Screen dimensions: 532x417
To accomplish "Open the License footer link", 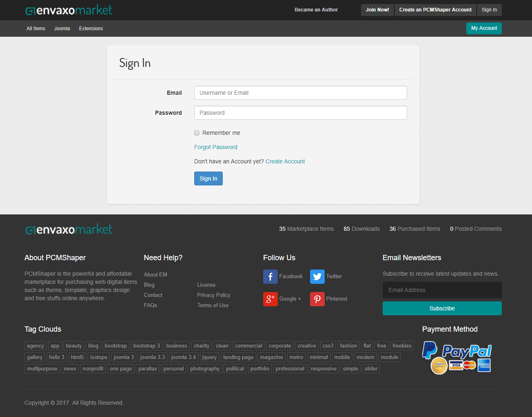I will pos(206,285).
